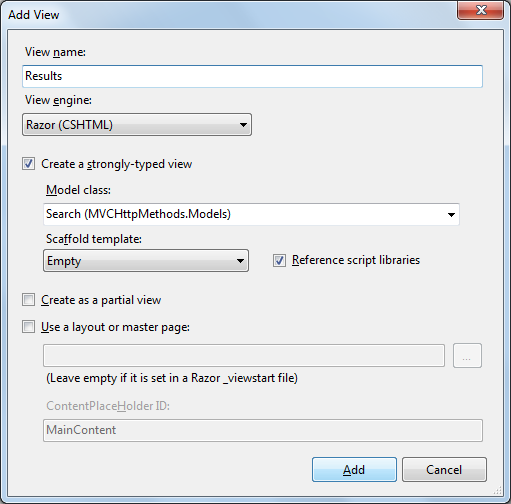Click the ellipsis browse button
The image size is (511, 504).
click(x=467, y=356)
